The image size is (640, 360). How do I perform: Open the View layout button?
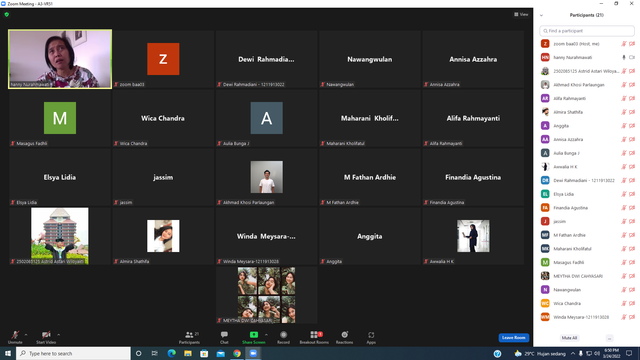pyautogui.click(x=521, y=14)
